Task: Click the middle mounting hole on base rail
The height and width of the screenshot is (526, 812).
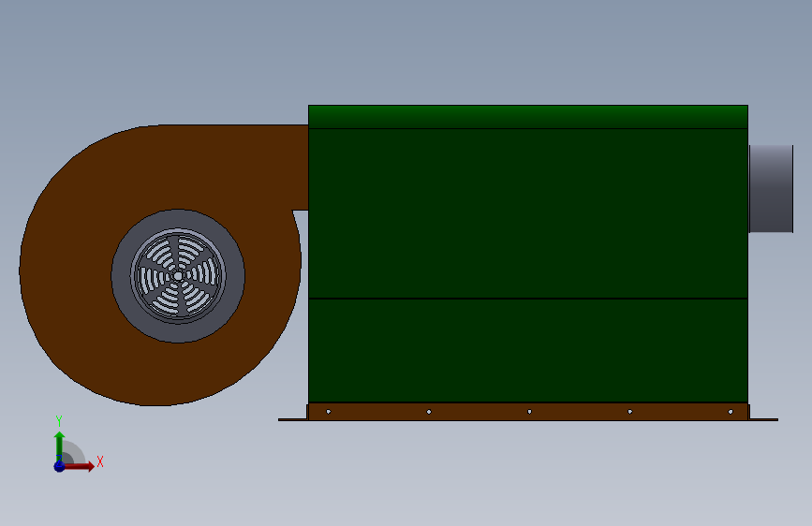Action: [x=529, y=412]
